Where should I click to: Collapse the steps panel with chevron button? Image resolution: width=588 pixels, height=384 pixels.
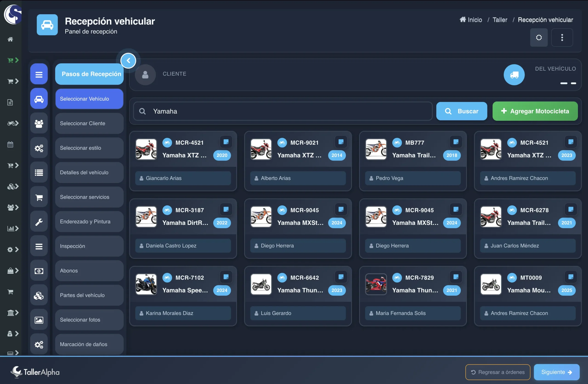pyautogui.click(x=128, y=60)
